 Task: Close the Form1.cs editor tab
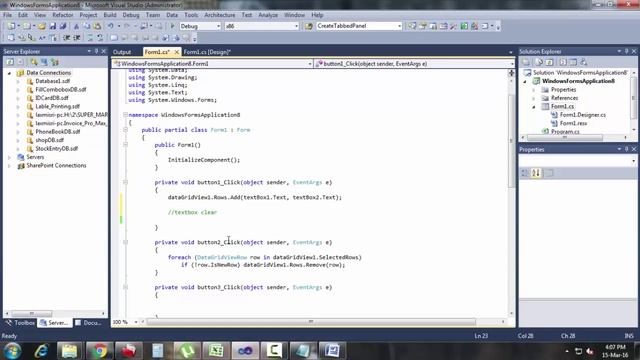(176, 52)
